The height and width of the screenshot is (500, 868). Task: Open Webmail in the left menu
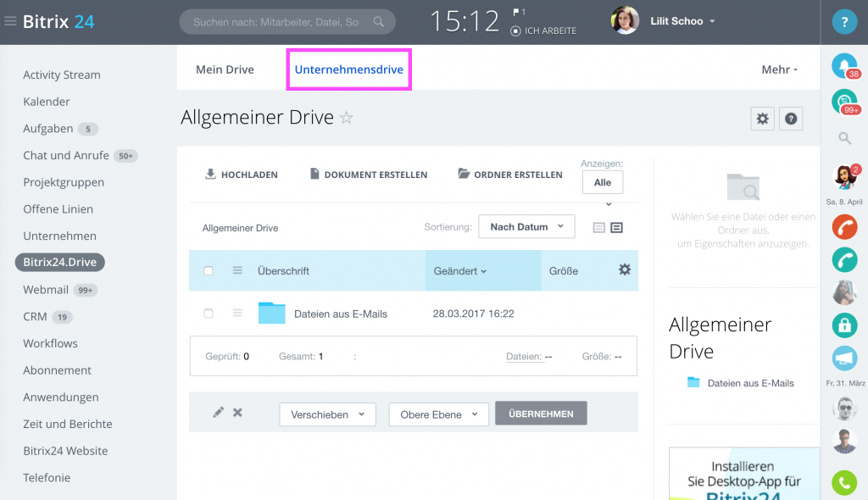pos(46,290)
